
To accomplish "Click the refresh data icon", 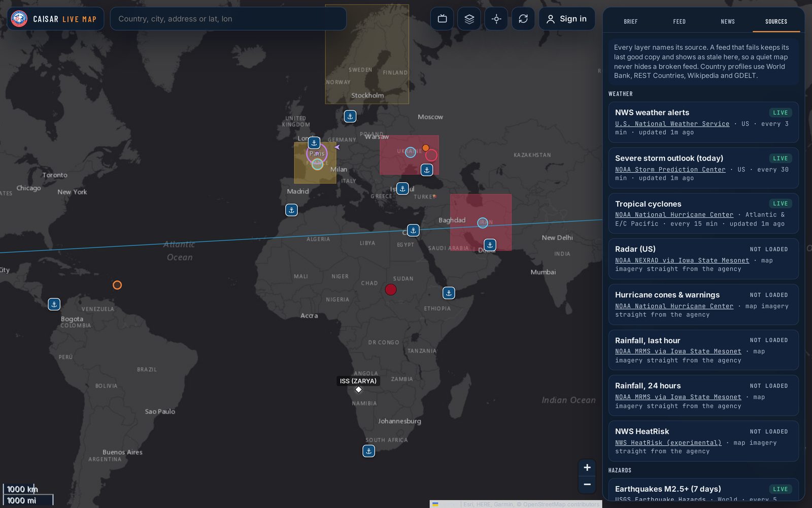I will (523, 19).
